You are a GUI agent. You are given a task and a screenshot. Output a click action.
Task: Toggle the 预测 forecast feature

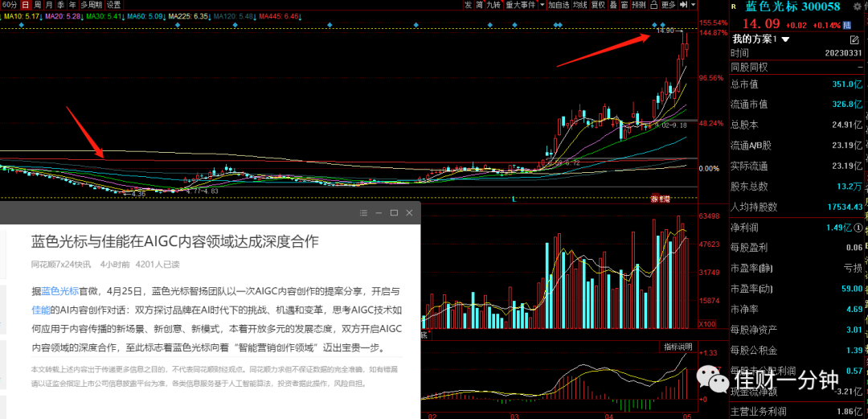coord(639,5)
